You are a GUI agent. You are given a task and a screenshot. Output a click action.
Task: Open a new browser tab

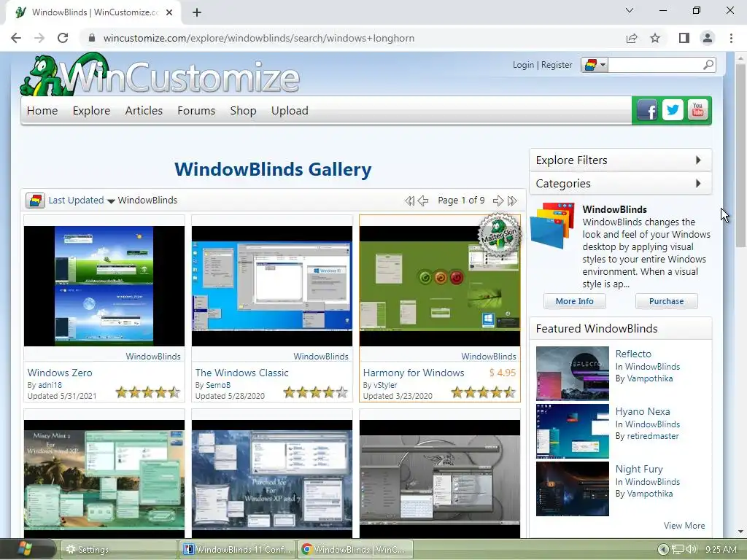coord(197,12)
